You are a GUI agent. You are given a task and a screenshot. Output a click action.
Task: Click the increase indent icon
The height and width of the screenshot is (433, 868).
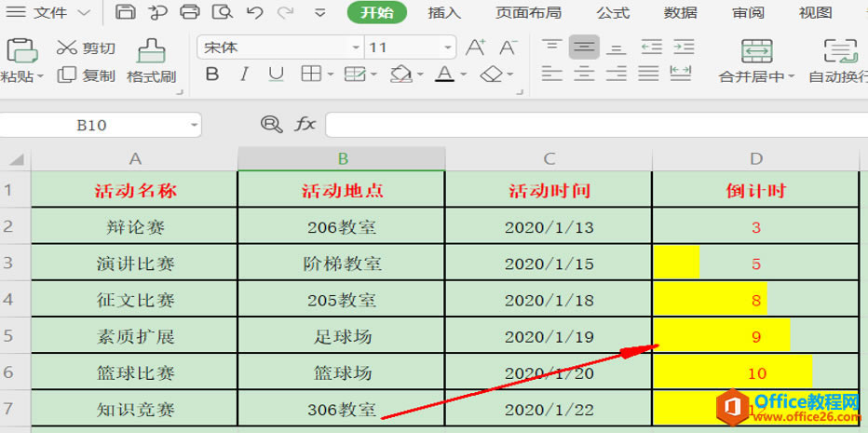point(684,47)
